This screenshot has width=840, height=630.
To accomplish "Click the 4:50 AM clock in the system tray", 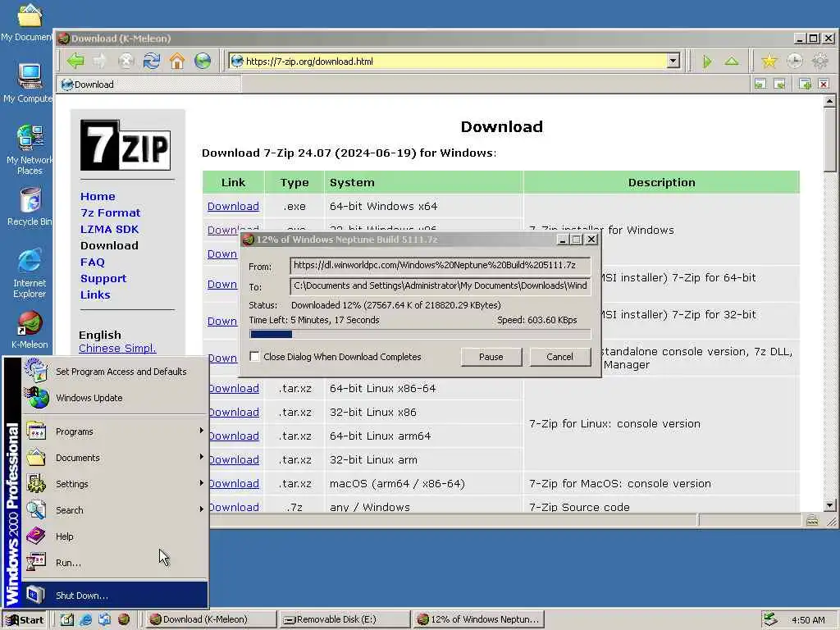I will 808,620.
